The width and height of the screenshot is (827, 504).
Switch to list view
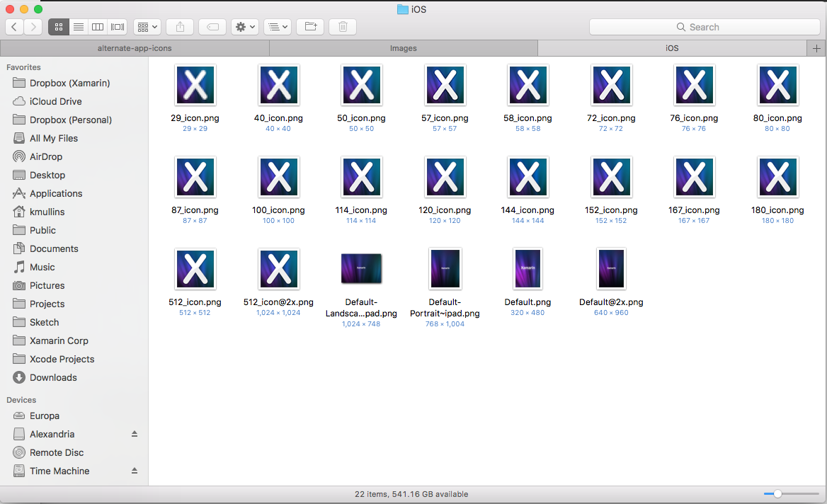coord(78,26)
